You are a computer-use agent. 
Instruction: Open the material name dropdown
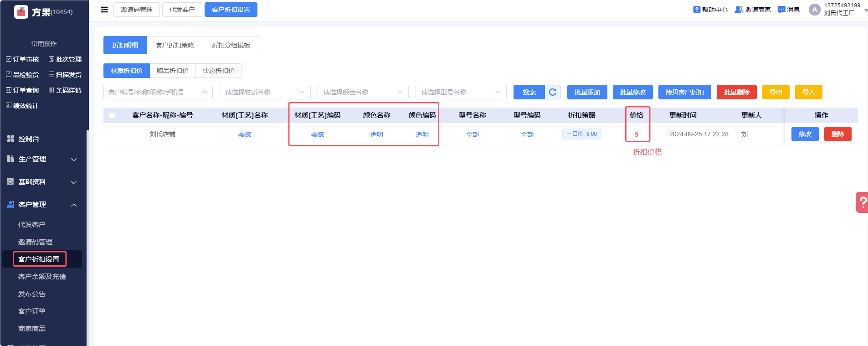click(x=265, y=92)
